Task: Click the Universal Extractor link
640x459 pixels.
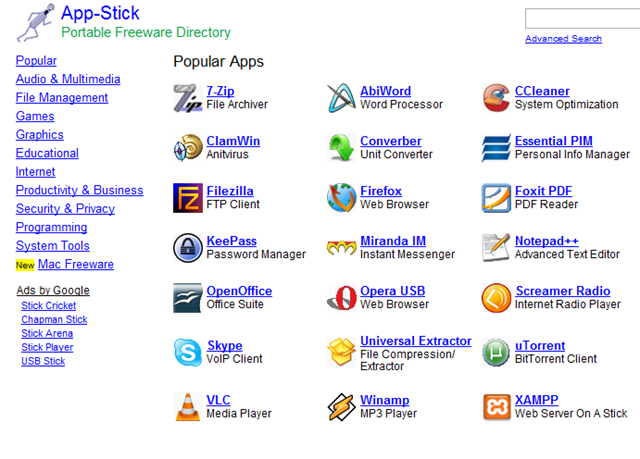Action: tap(416, 341)
